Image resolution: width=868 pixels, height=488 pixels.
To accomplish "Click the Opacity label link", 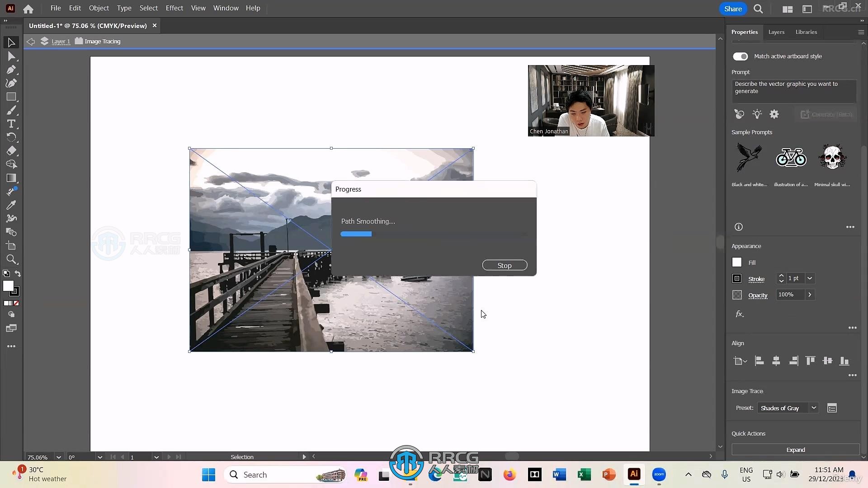I will click(758, 296).
